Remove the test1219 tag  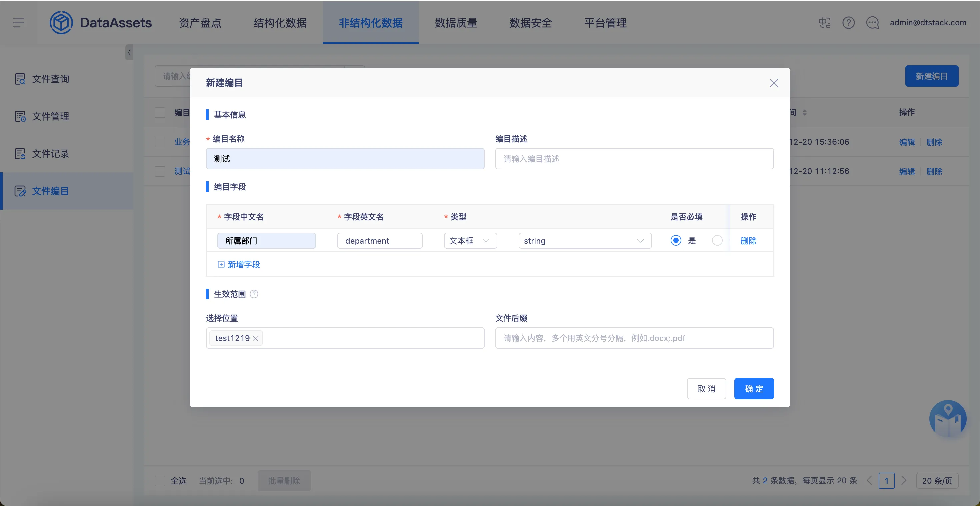click(256, 338)
